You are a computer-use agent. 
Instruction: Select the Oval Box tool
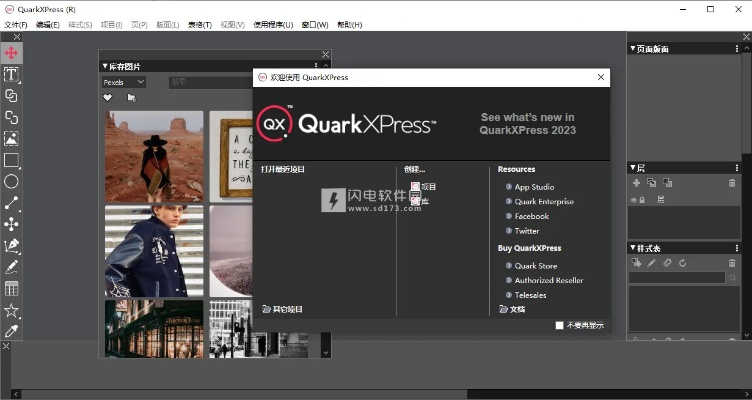click(x=11, y=181)
